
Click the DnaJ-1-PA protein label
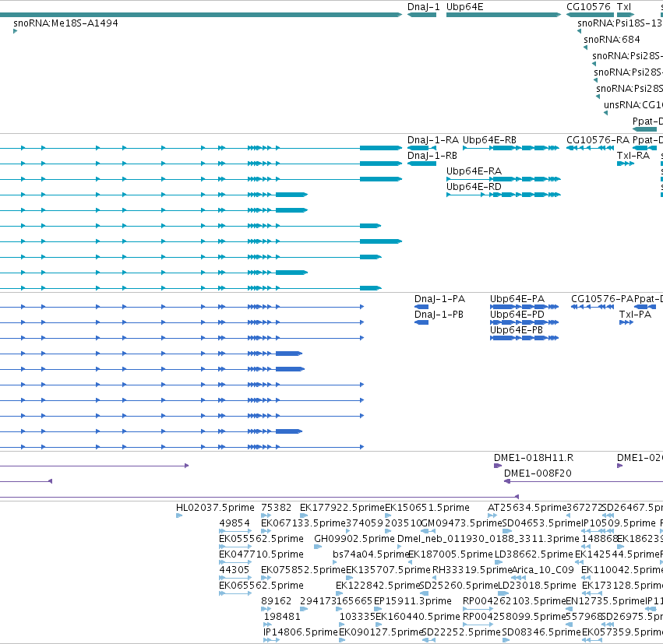click(439, 299)
